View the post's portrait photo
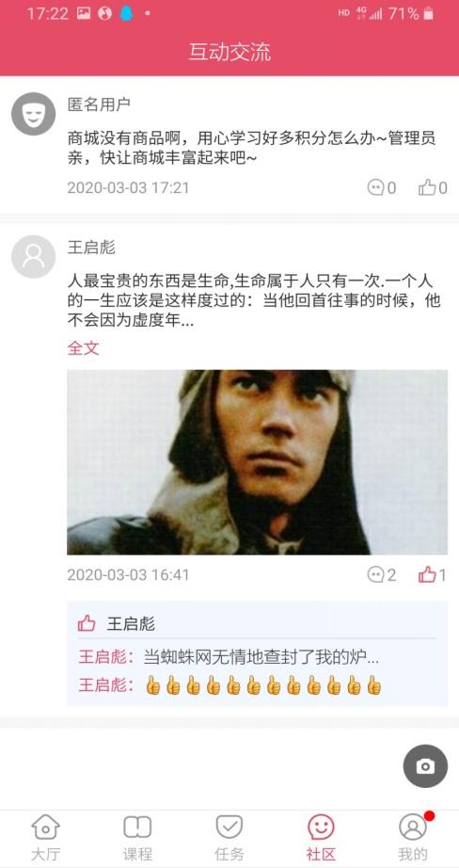Image resolution: width=459 pixels, height=868 pixels. [x=257, y=462]
